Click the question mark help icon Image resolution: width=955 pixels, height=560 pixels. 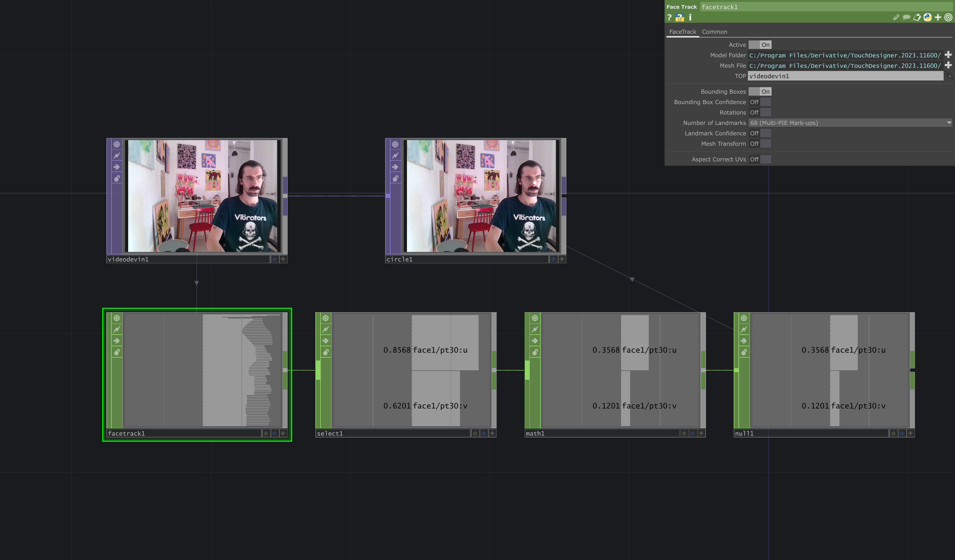pyautogui.click(x=669, y=18)
